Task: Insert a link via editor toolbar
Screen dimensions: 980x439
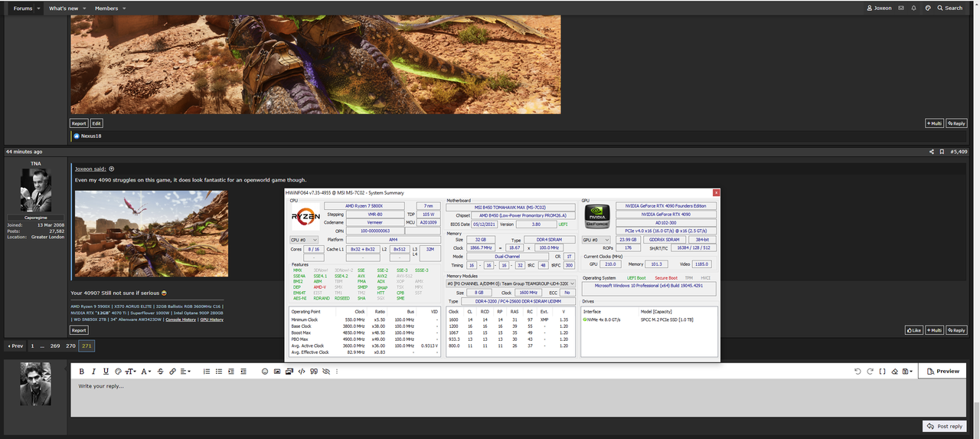Action: [172, 371]
